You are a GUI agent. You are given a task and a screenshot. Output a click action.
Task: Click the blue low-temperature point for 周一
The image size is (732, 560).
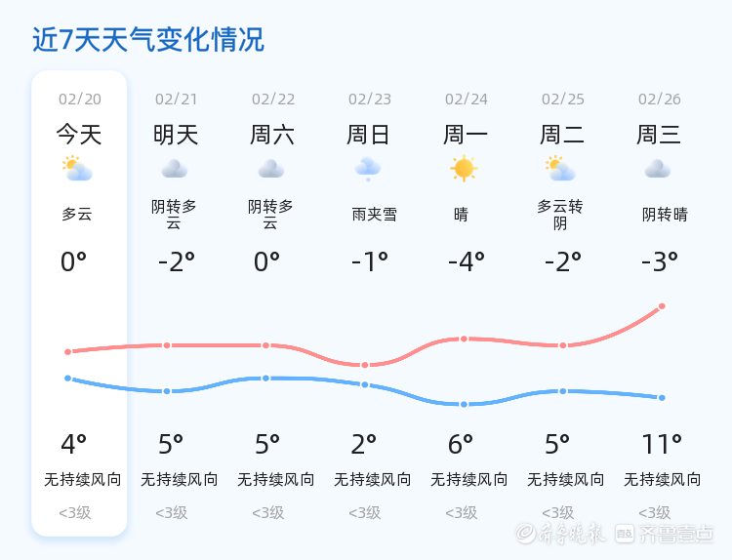(464, 404)
